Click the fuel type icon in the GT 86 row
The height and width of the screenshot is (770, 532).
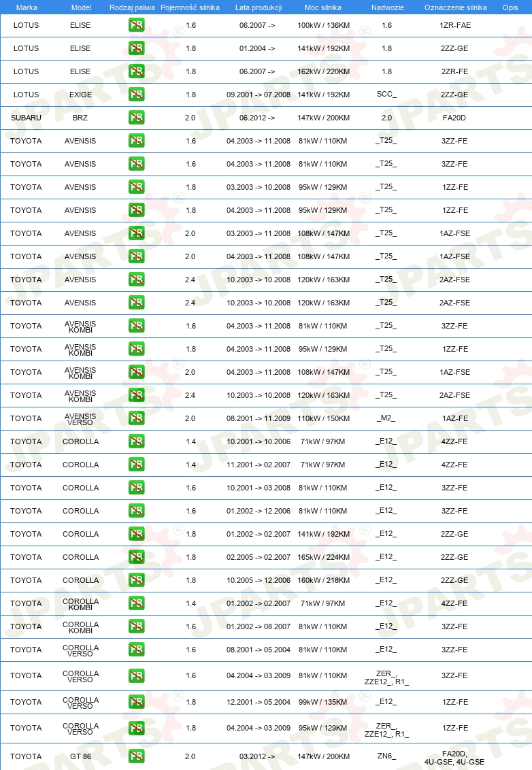point(137,756)
